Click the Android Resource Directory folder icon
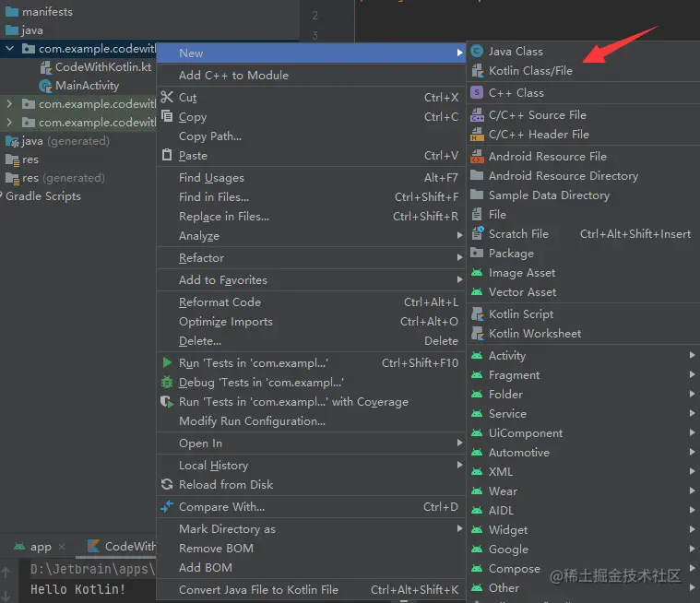This screenshot has width=700, height=603. tap(477, 175)
